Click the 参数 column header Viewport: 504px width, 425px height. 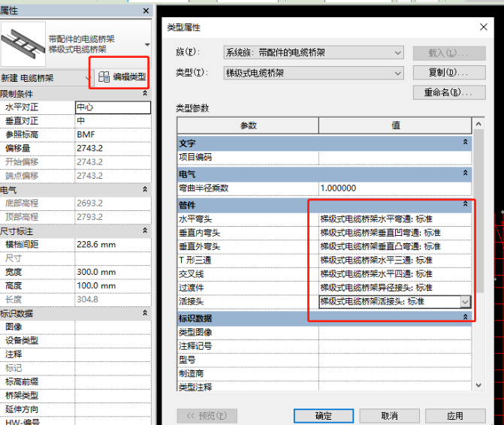[248, 125]
